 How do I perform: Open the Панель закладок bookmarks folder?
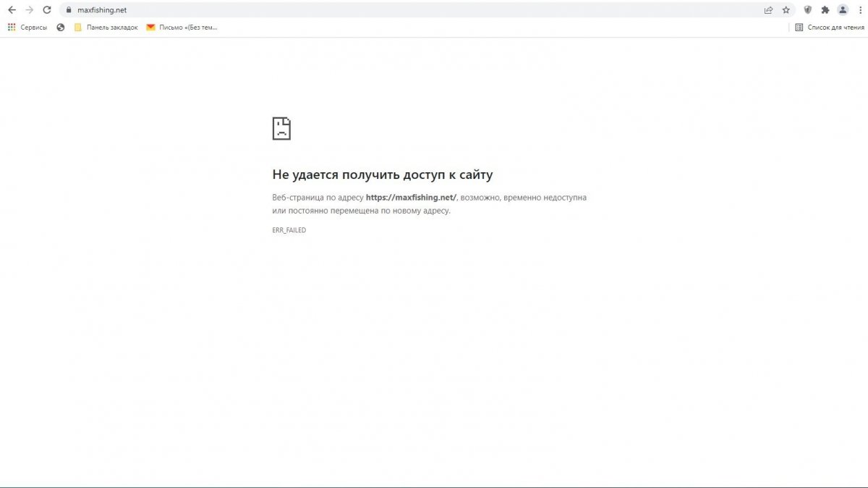[x=106, y=28]
